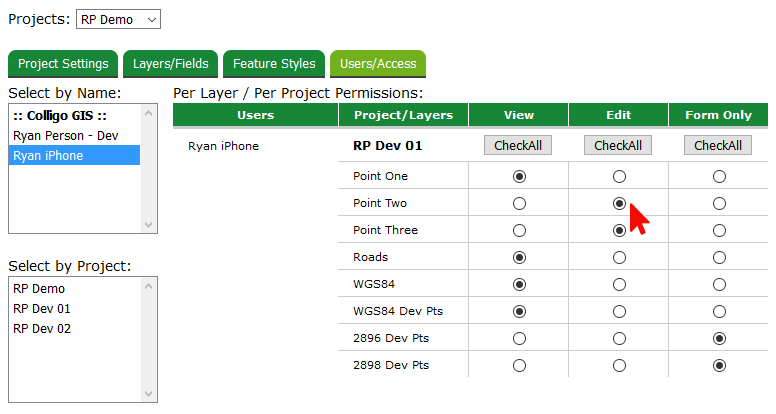
Task: Go to the Feature Styles tab
Action: (274, 64)
